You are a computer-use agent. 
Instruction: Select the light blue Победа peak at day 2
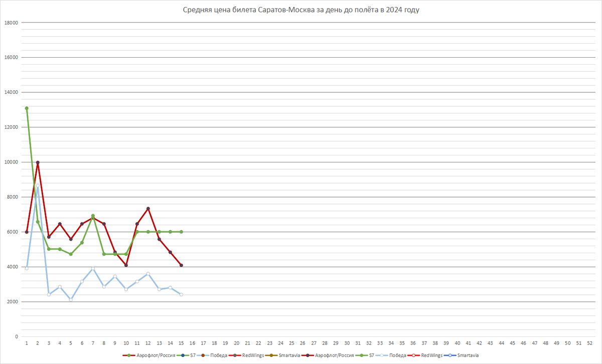pyautogui.click(x=38, y=186)
